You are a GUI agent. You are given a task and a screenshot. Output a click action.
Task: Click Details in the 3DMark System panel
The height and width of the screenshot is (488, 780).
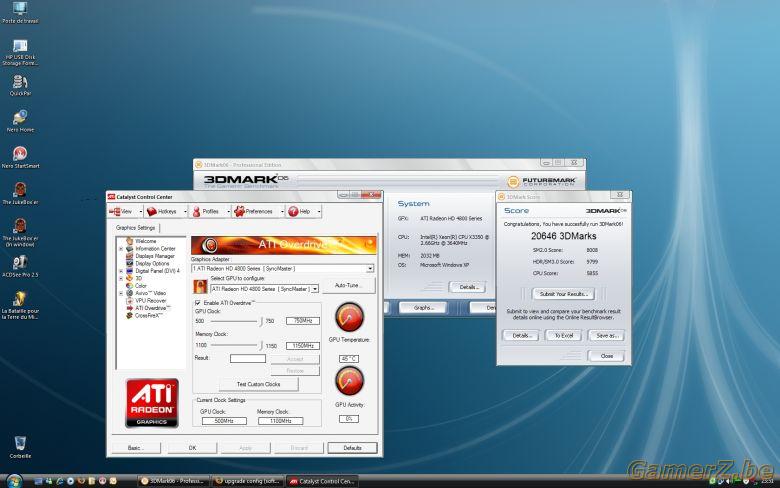(467, 287)
